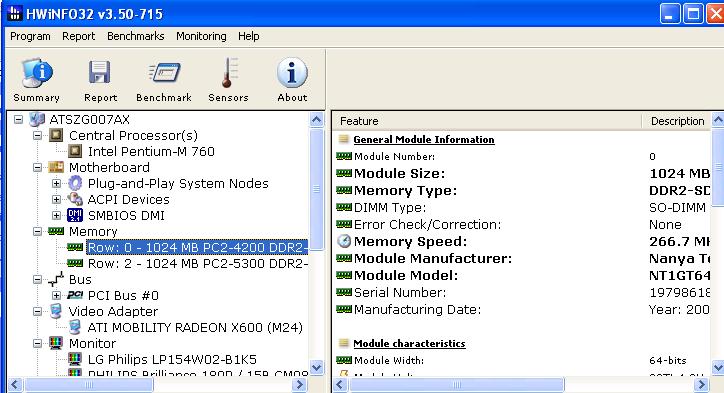Collapse the Bus branch
Viewport: 724px width, 393px height.
click(x=37, y=279)
